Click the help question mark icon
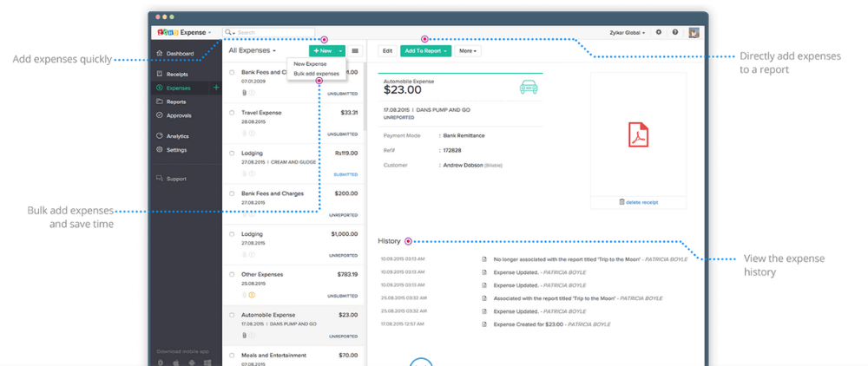 pyautogui.click(x=675, y=32)
